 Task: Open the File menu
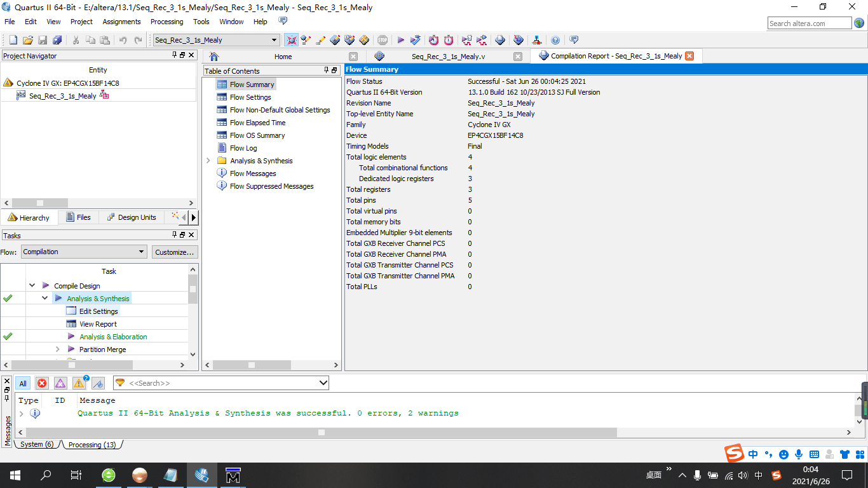pos(10,22)
